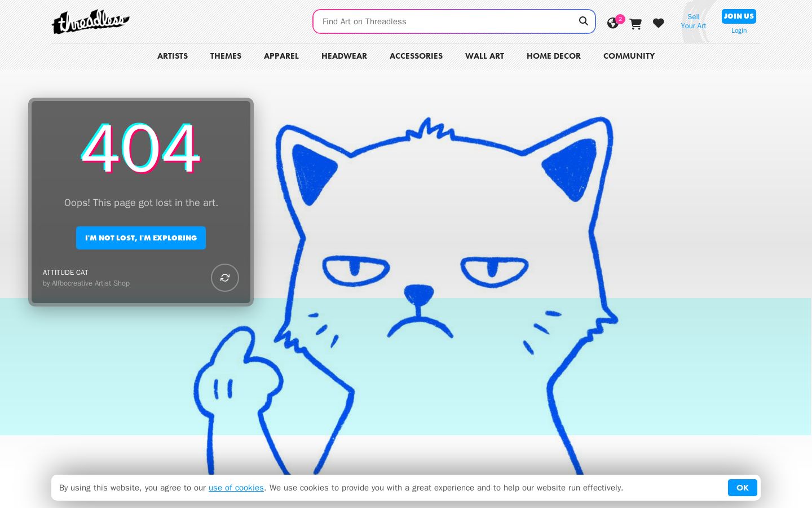Follow the Sell Your Art link
Viewport: 812px width, 508px height.
coord(693,21)
